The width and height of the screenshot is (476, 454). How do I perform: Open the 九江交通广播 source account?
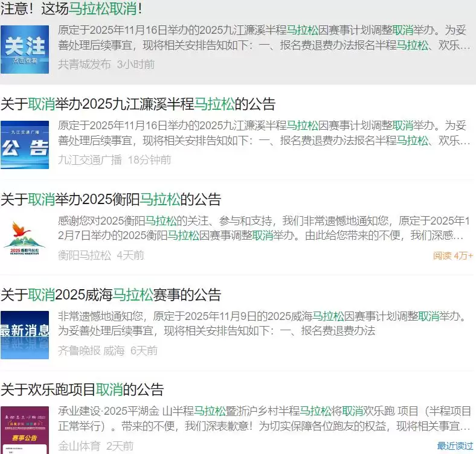[x=90, y=160]
